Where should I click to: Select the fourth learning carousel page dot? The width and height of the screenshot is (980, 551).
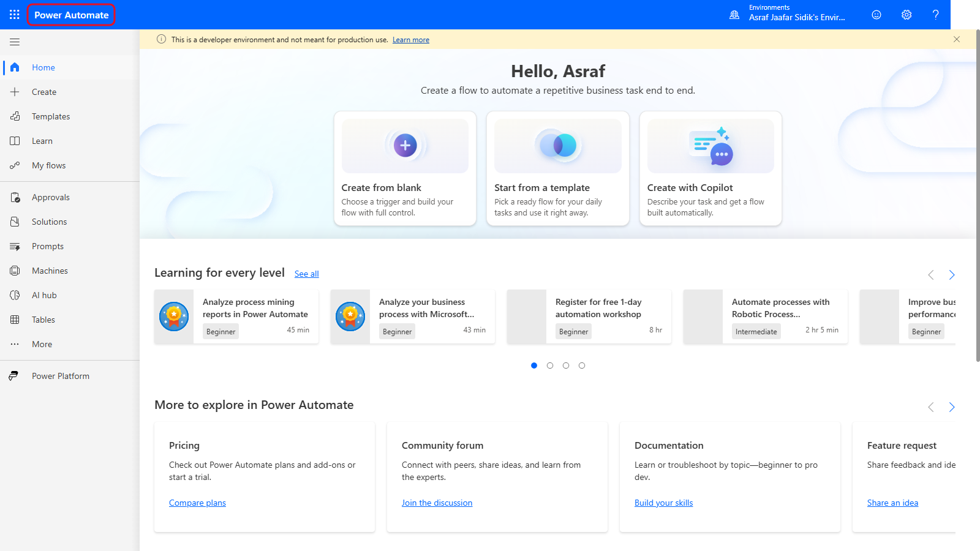click(x=582, y=365)
